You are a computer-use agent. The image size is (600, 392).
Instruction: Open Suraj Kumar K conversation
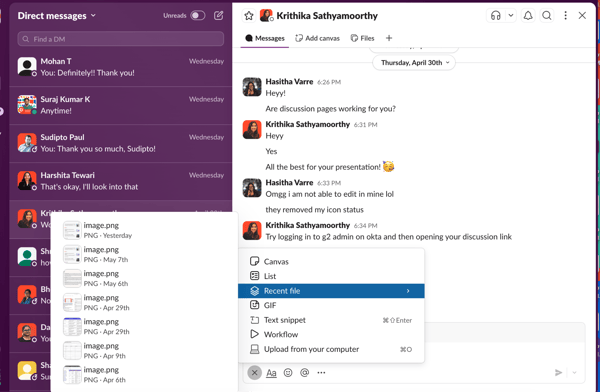click(x=121, y=105)
